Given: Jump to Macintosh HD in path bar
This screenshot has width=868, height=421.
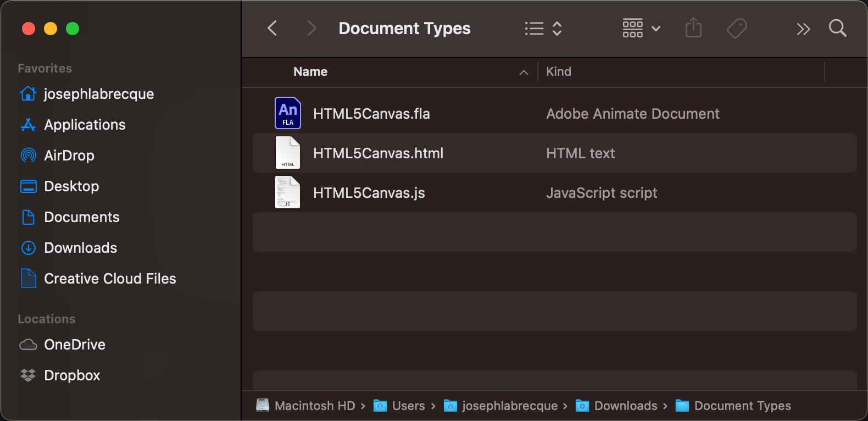Looking at the screenshot, I should pyautogui.click(x=314, y=406).
